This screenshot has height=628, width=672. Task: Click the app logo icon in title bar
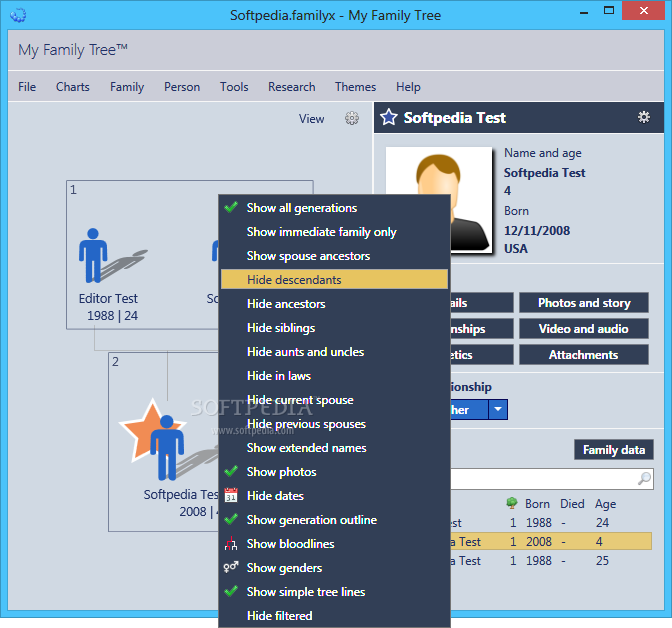(x=18, y=15)
